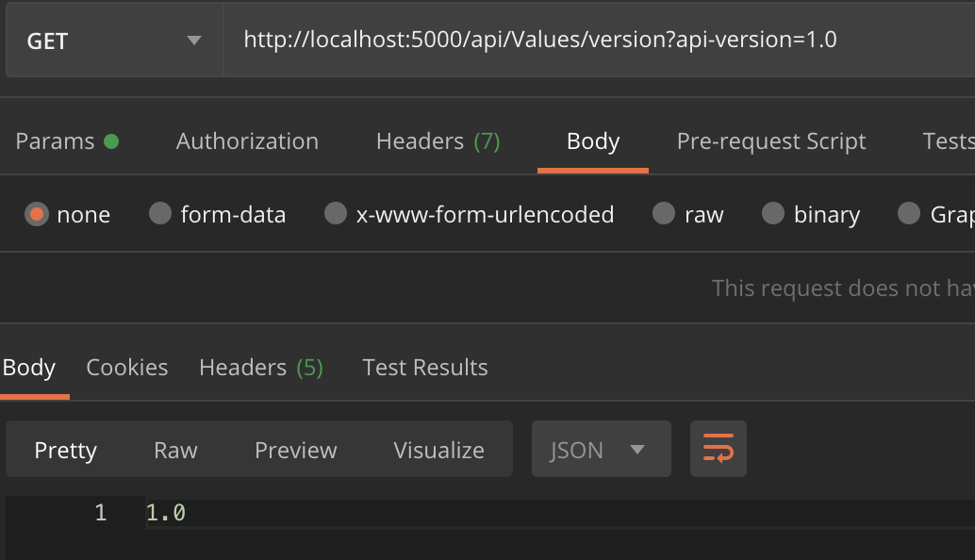
Task: Open the response Cookies tab
Action: (127, 368)
